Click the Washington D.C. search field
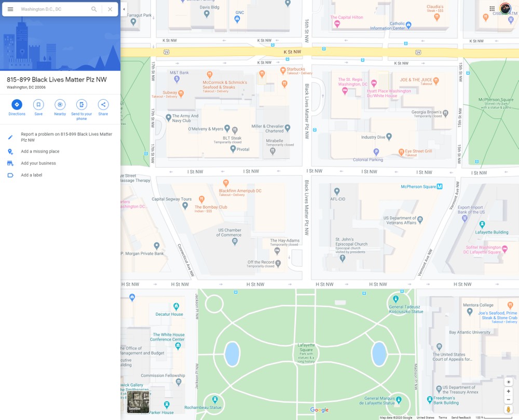 52,9
